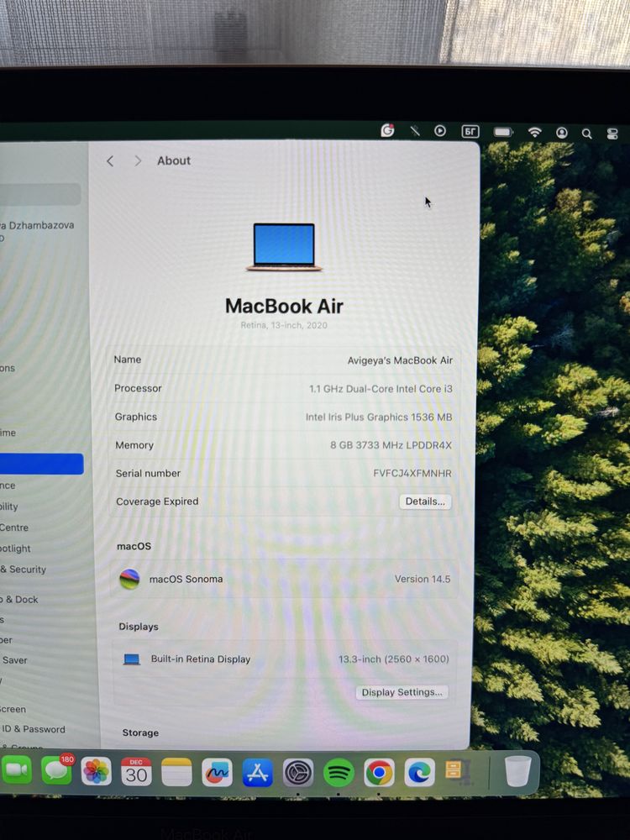Click System Settings Dock icon
The width and height of the screenshot is (630, 840).
[x=298, y=773]
